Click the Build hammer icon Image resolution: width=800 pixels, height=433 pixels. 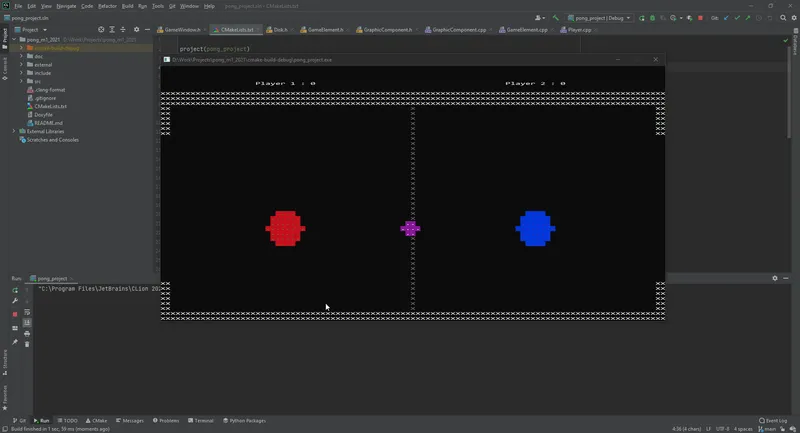pyautogui.click(x=556, y=18)
